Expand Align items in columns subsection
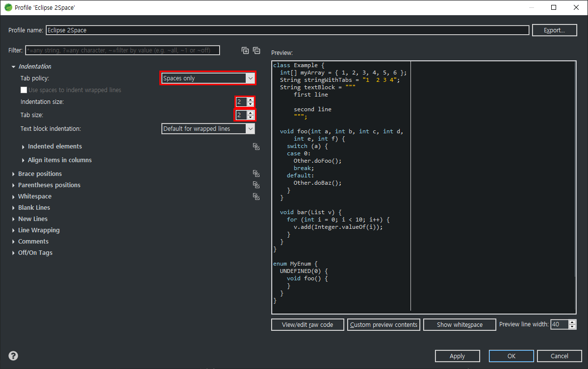Image resolution: width=588 pixels, height=369 pixels. pyautogui.click(x=23, y=160)
